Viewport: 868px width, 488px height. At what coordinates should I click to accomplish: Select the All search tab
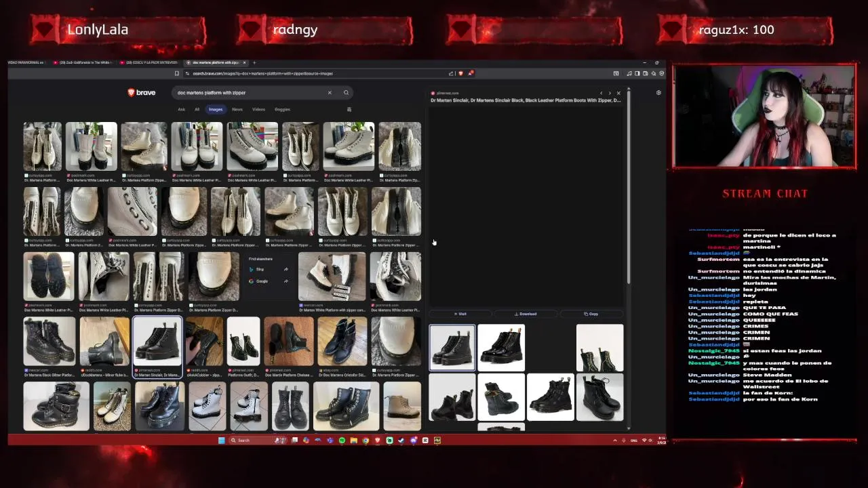point(197,109)
